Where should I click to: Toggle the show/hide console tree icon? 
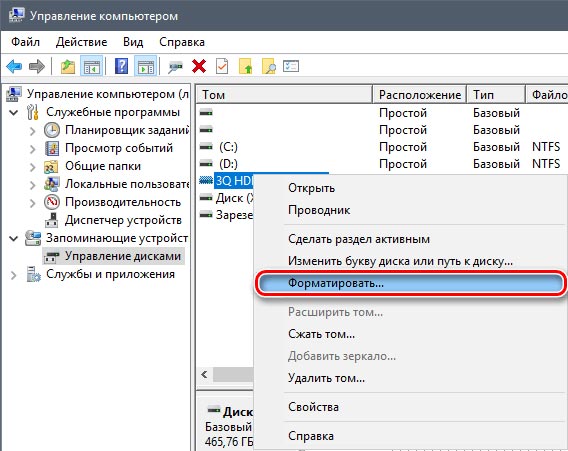point(92,66)
